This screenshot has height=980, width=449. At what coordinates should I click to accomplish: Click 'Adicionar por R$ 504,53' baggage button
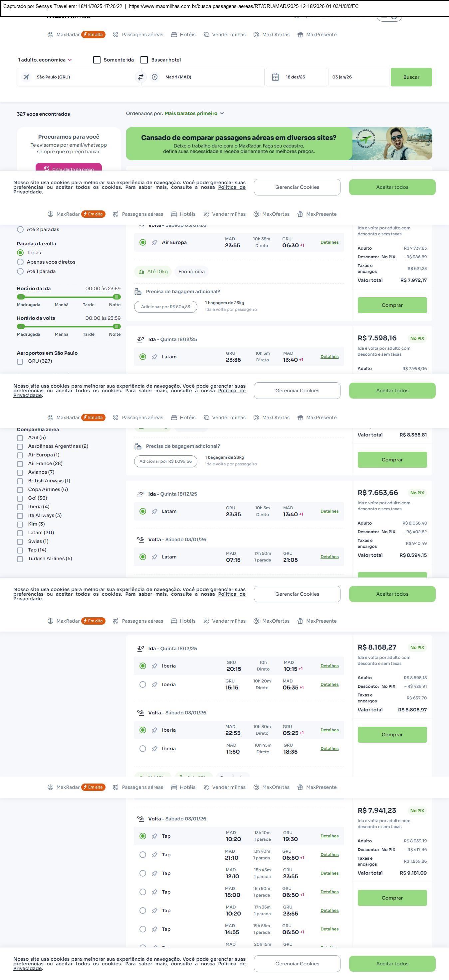pyautogui.click(x=165, y=307)
